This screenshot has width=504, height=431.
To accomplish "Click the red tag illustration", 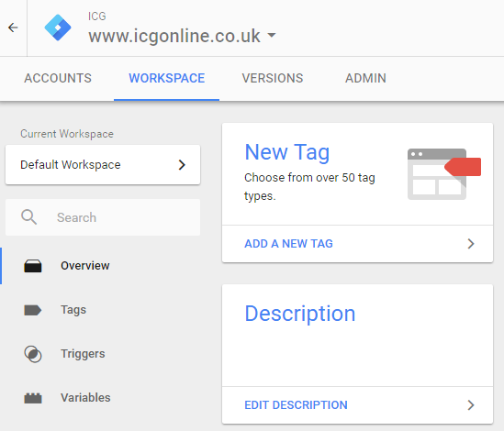I will tap(463, 167).
